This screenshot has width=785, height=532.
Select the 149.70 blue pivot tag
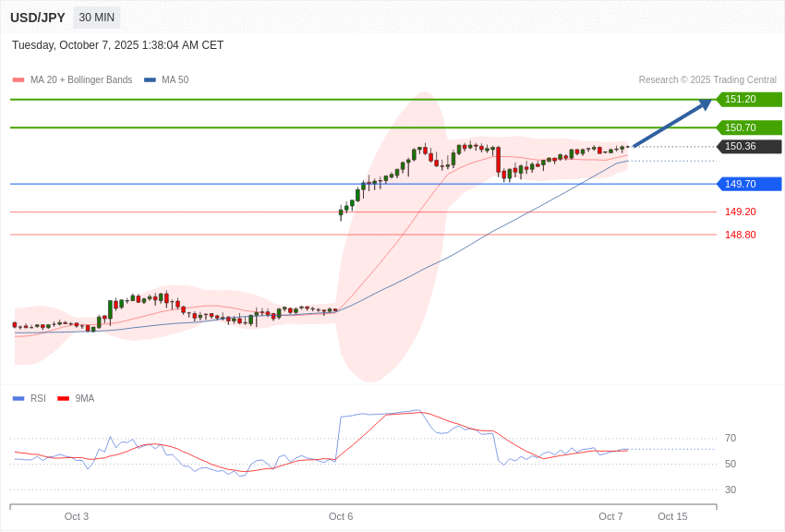click(749, 184)
